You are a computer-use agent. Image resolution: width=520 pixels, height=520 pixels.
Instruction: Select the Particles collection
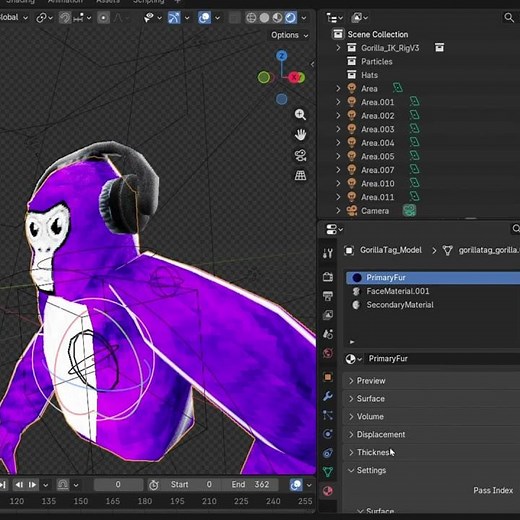[x=376, y=62]
